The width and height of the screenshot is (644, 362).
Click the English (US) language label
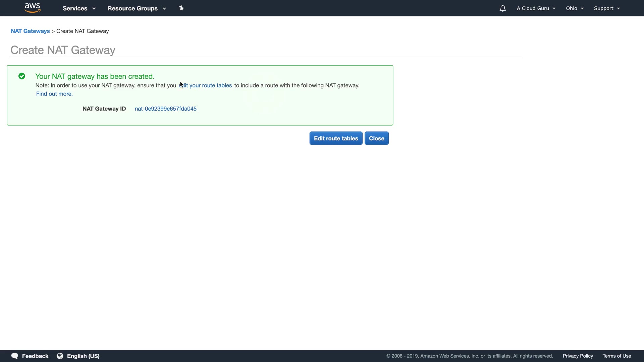(x=83, y=356)
